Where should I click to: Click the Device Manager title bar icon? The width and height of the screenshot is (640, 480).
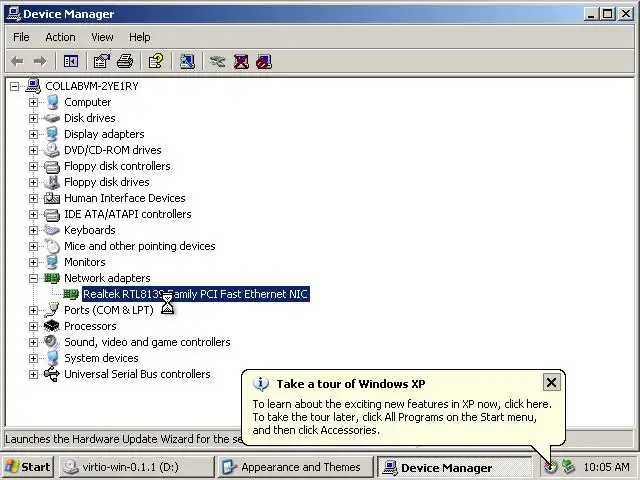[x=14, y=14]
